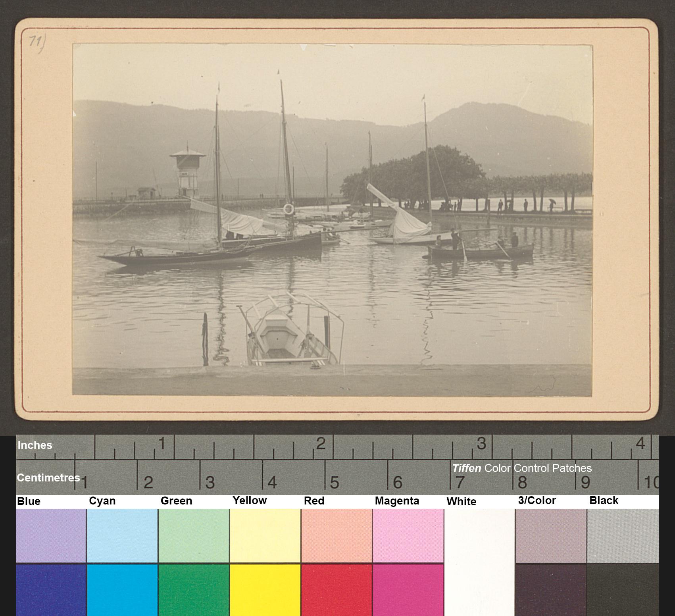Viewport: 675px width, 616px height.
Task: Pick the saturated cyan patch
Action: click(x=122, y=590)
